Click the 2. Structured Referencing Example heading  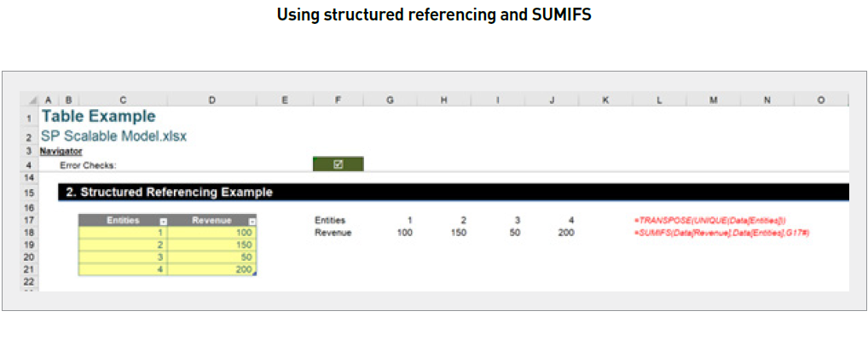point(169,193)
